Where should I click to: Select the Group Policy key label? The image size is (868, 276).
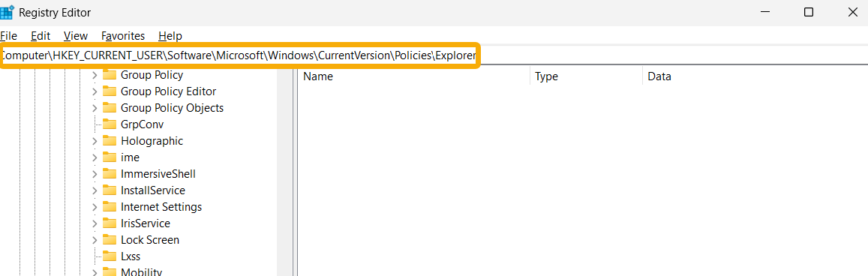[152, 75]
